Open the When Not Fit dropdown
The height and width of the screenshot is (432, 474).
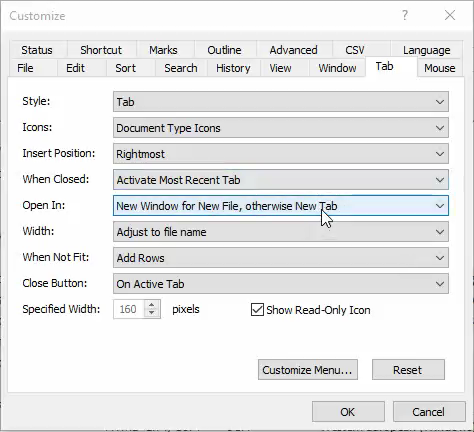tap(281, 258)
